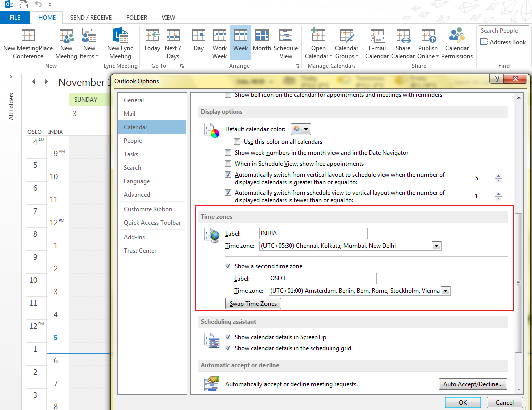Open Auto Accept/Decline settings
This screenshot has width=532, height=410.
click(x=473, y=384)
